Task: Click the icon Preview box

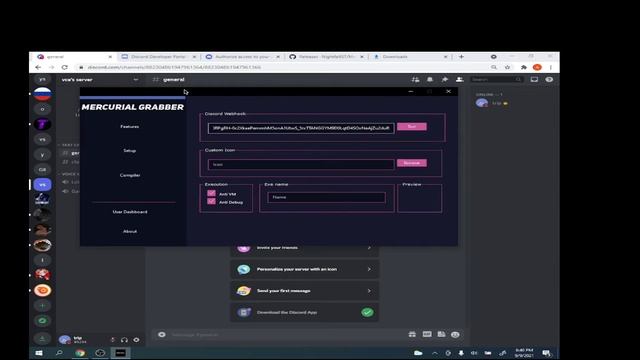Action: click(420, 199)
